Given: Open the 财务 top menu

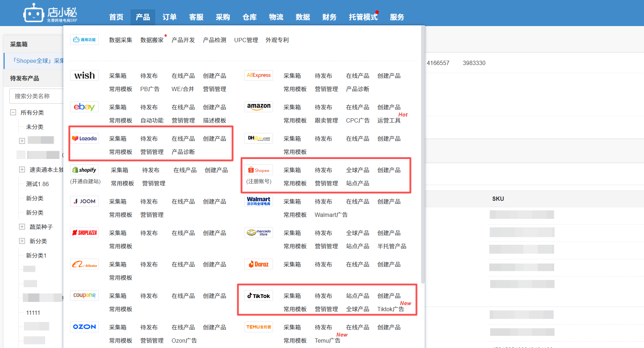Looking at the screenshot, I should point(330,17).
